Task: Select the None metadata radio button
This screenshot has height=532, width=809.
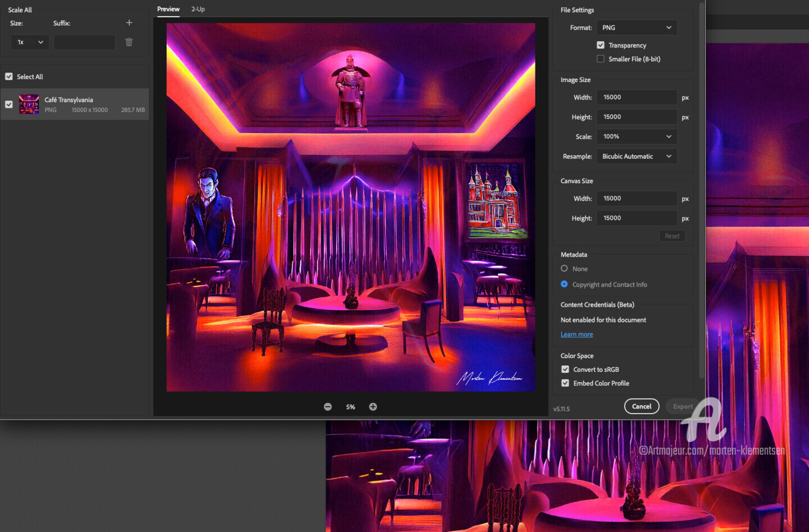Action: 564,269
